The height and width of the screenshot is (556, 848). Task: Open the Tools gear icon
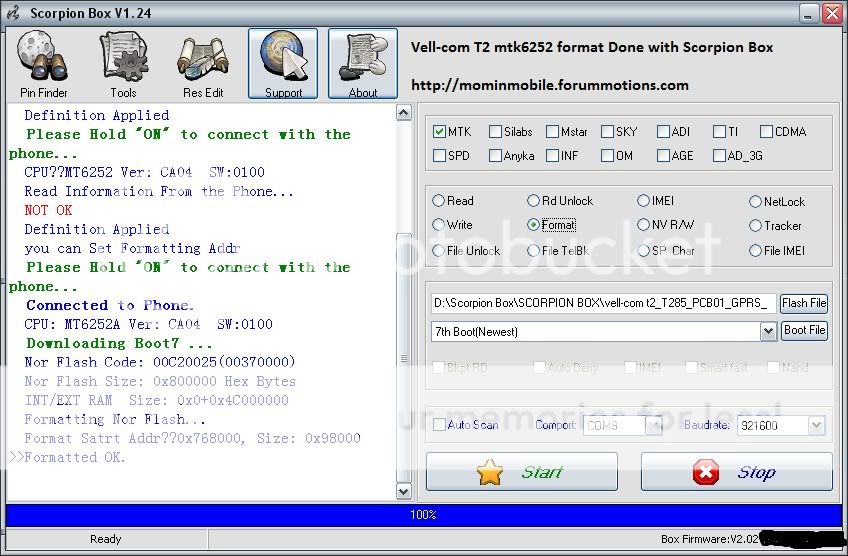[x=123, y=64]
